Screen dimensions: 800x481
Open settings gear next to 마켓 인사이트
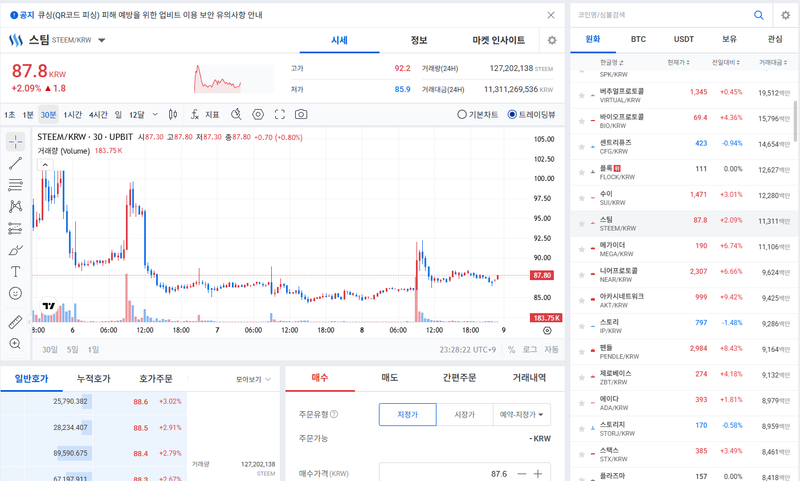[x=552, y=40]
